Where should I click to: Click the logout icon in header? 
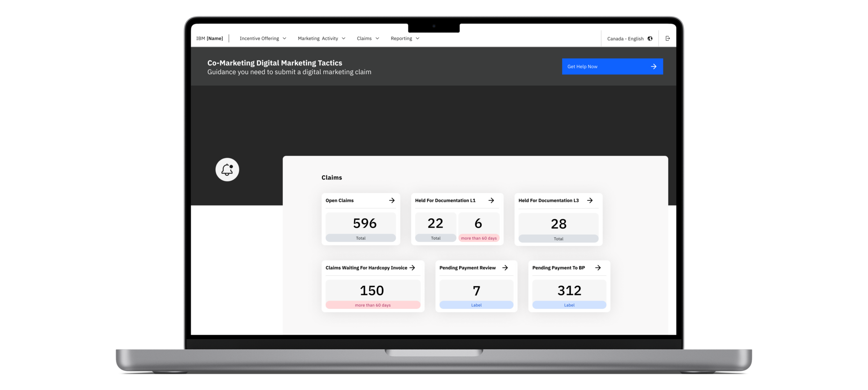pos(668,38)
